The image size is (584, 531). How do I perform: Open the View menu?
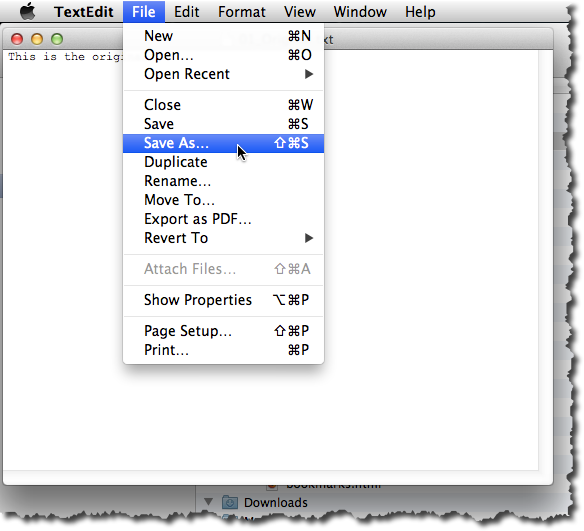[x=300, y=12]
